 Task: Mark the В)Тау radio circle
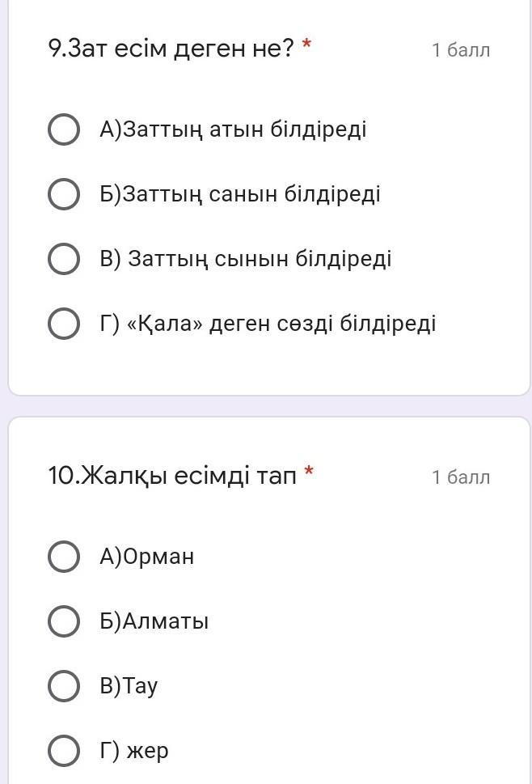tap(64, 686)
